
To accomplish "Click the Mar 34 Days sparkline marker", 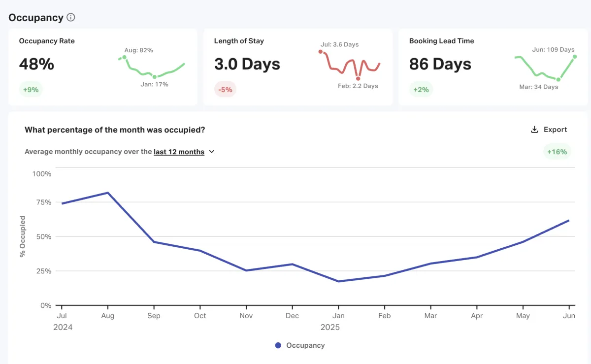I will click(x=558, y=79).
